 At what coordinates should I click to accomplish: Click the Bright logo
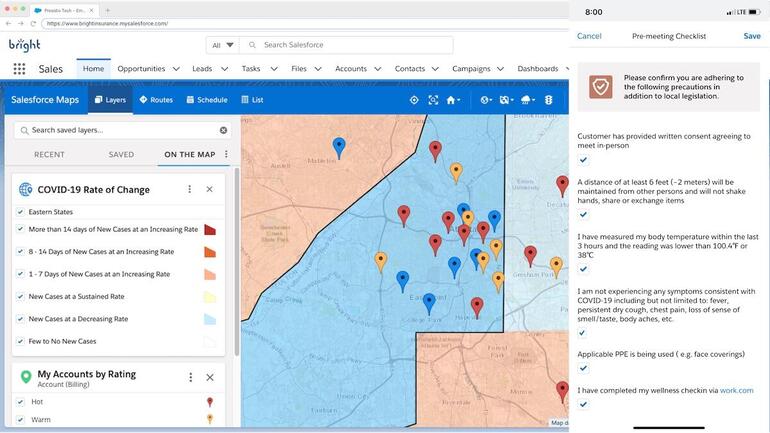[25, 45]
